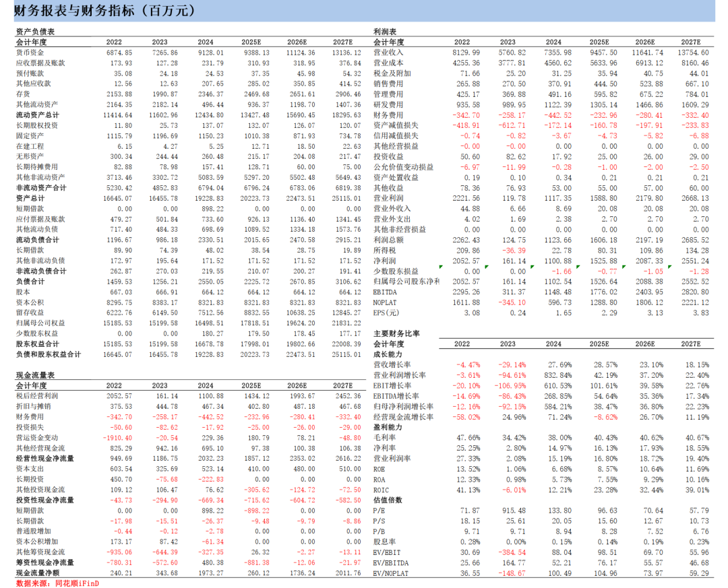Select the 股本 row label

[23, 292]
